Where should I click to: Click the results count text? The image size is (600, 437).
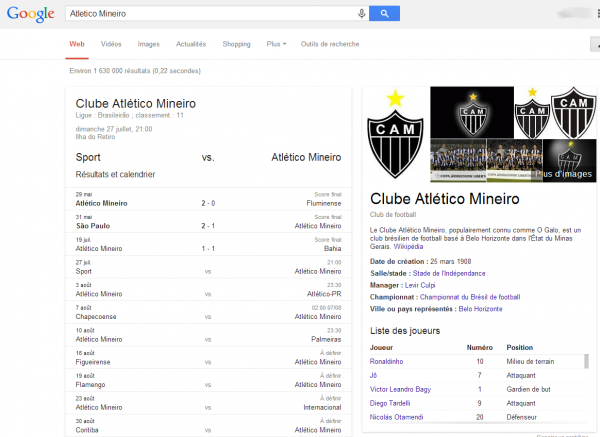(x=135, y=71)
